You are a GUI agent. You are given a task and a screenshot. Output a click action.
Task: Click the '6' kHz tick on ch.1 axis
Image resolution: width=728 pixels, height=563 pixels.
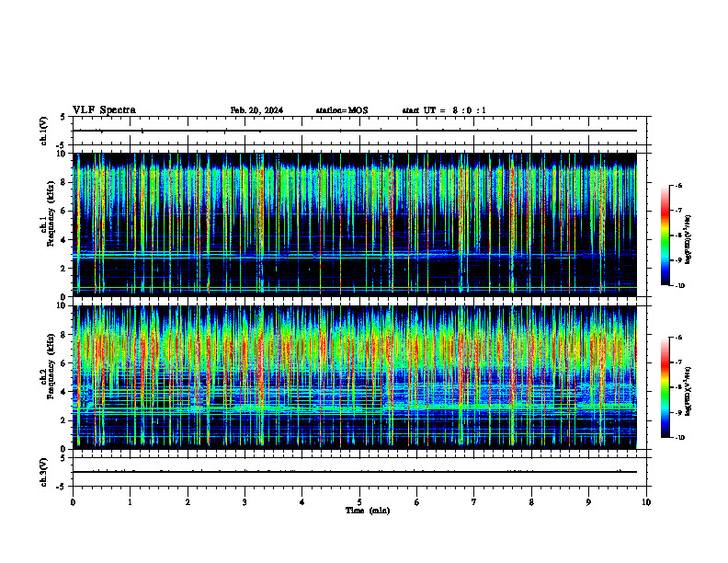click(x=63, y=211)
